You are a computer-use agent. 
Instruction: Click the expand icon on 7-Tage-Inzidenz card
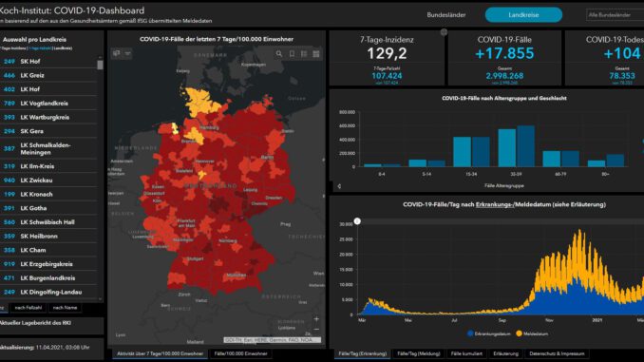pyautogui.click(x=444, y=32)
